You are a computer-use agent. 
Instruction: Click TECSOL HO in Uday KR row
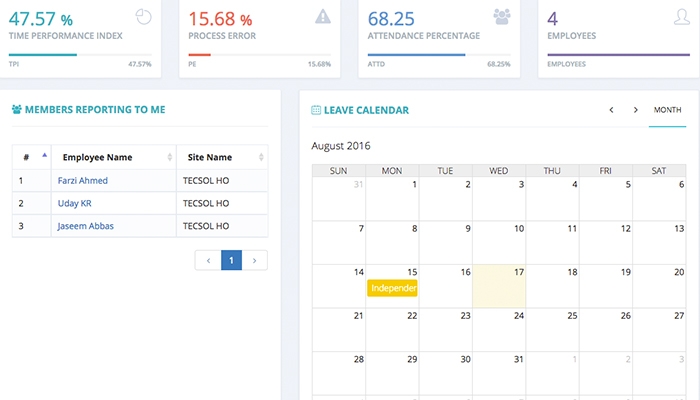[x=206, y=204]
